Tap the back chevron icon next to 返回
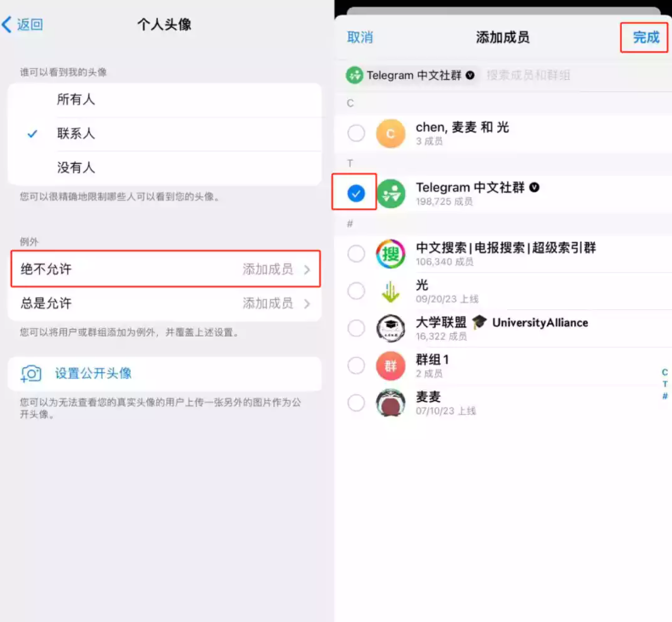The width and height of the screenshot is (672, 622). point(7,25)
